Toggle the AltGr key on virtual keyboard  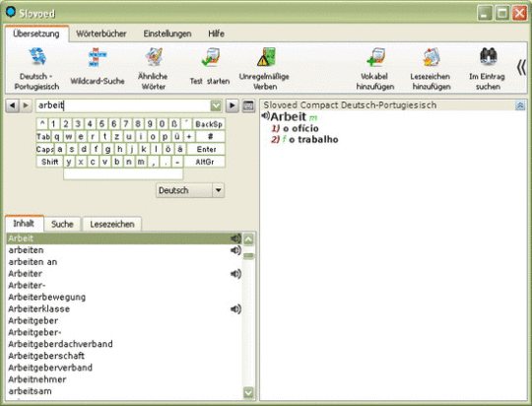click(205, 162)
